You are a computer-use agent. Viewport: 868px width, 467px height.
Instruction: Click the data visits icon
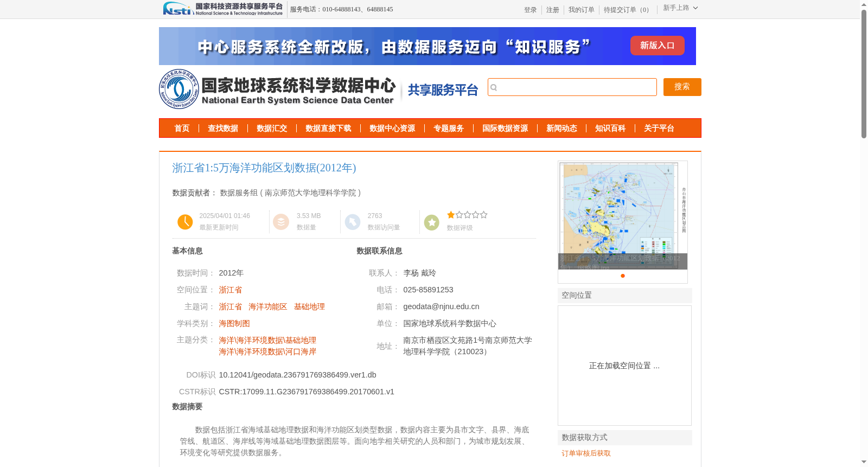(353, 222)
